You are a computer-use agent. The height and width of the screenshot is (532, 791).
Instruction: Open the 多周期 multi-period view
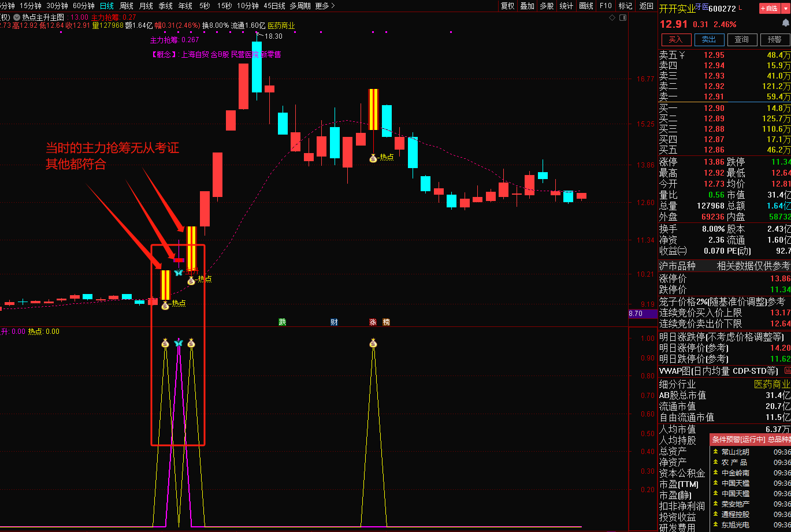pos(300,6)
